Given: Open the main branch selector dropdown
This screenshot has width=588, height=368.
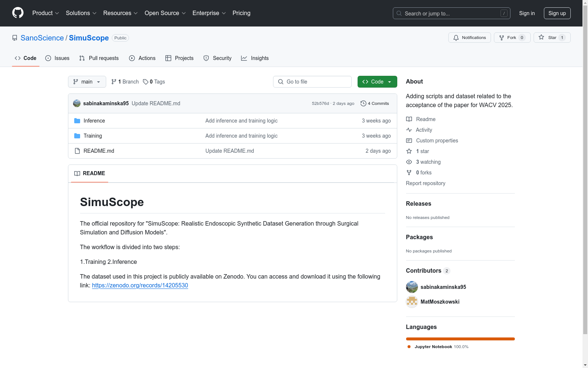Looking at the screenshot, I should pyautogui.click(x=87, y=82).
